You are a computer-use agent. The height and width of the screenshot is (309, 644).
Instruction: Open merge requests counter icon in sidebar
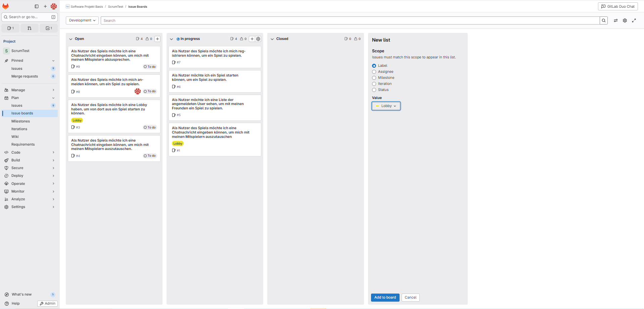tap(30, 28)
